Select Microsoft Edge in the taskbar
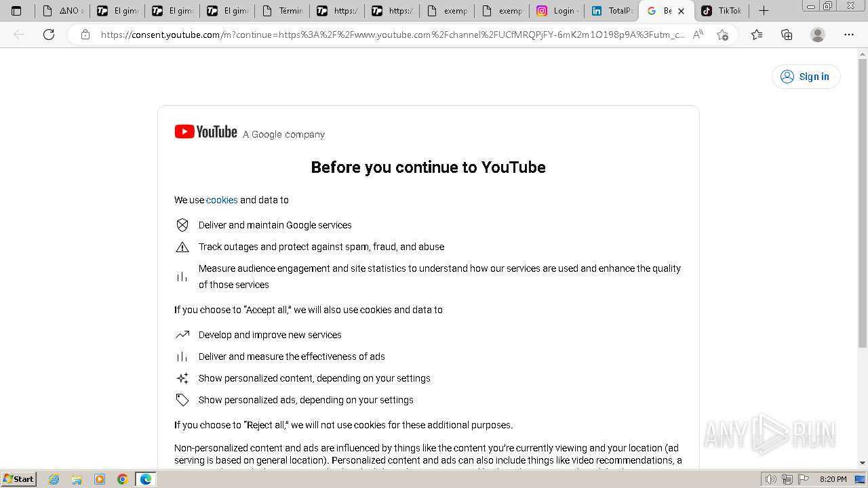Screen dimensions: 868x488 (146, 479)
